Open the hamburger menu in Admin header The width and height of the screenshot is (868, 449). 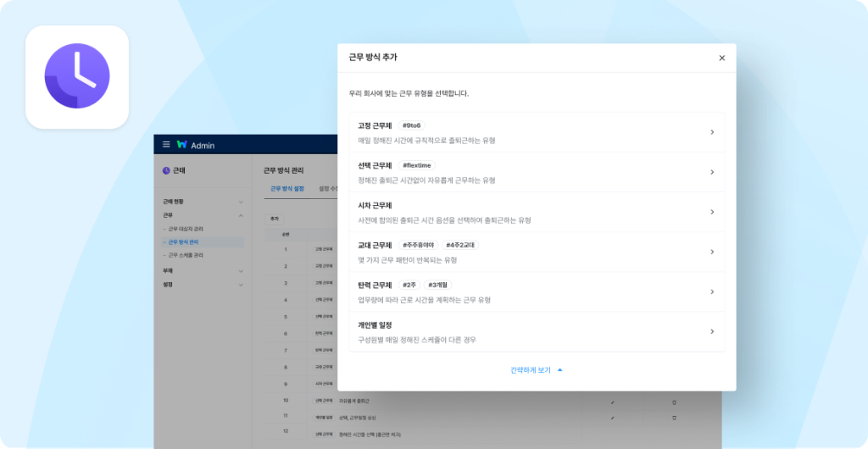tap(166, 145)
